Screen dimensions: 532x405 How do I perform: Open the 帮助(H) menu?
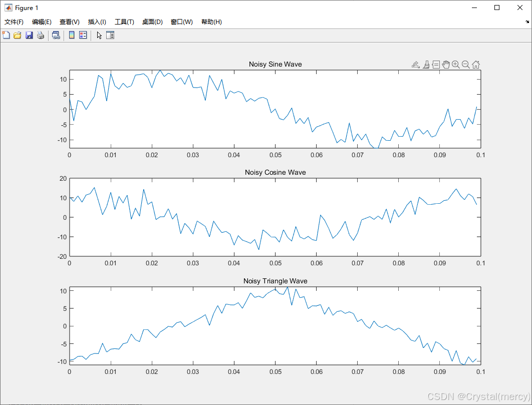point(212,22)
